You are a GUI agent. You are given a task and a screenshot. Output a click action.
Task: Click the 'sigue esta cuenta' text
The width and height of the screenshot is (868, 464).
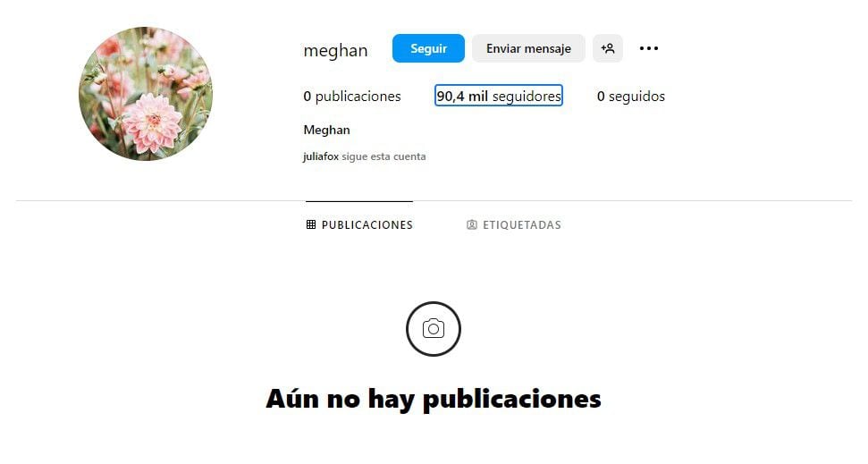point(383,156)
